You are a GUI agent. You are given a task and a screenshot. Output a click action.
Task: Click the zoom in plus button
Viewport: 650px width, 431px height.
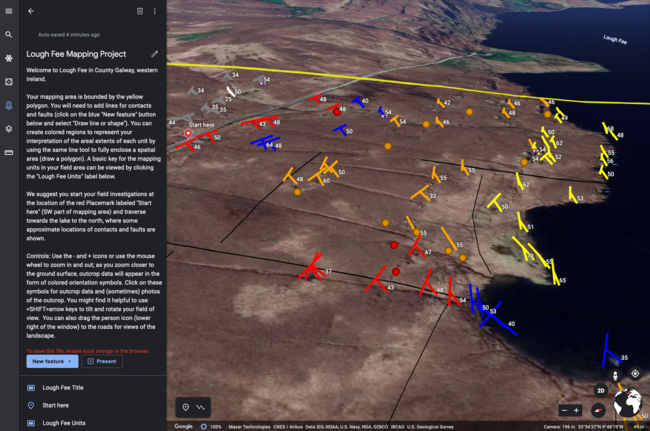(x=577, y=410)
